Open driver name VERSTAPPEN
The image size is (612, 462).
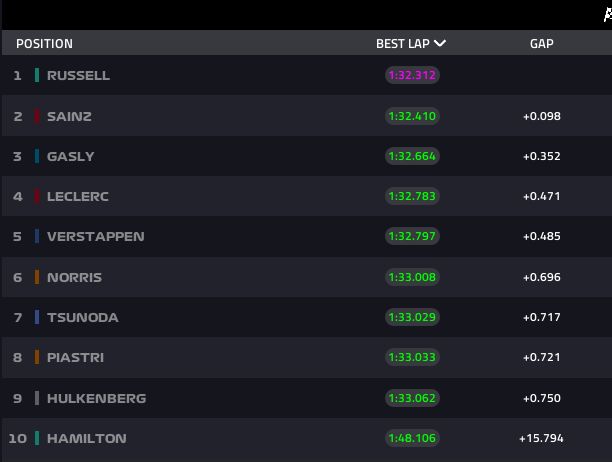(96, 236)
